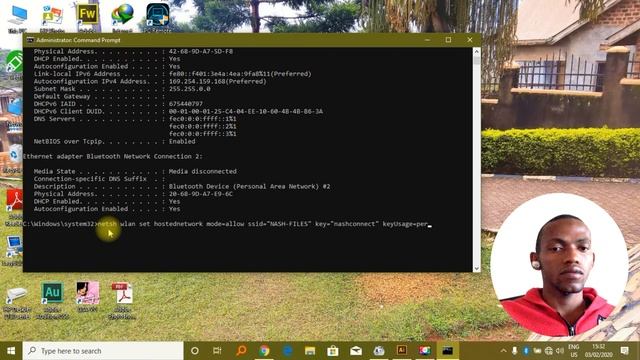640x360 pixels.
Task: Open the Adobe Fireworks desktop shortcut
Action: [x=87, y=17]
